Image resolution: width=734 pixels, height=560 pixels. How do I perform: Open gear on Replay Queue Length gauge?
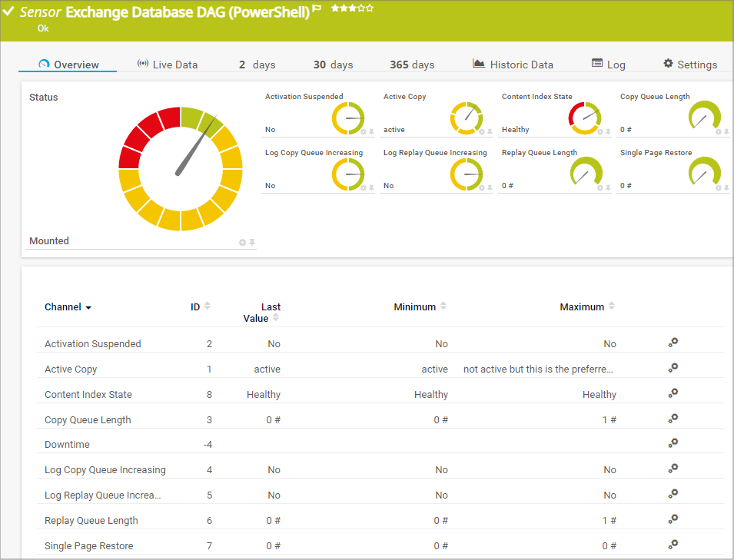(599, 188)
